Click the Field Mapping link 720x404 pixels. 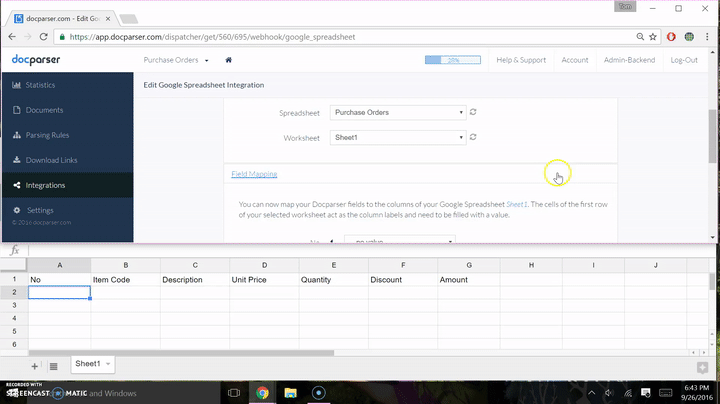254,174
